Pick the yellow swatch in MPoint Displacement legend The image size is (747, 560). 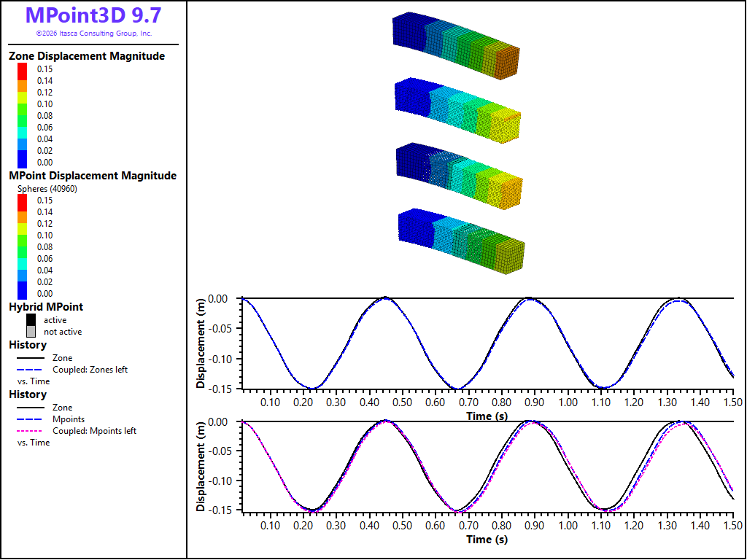23,229
